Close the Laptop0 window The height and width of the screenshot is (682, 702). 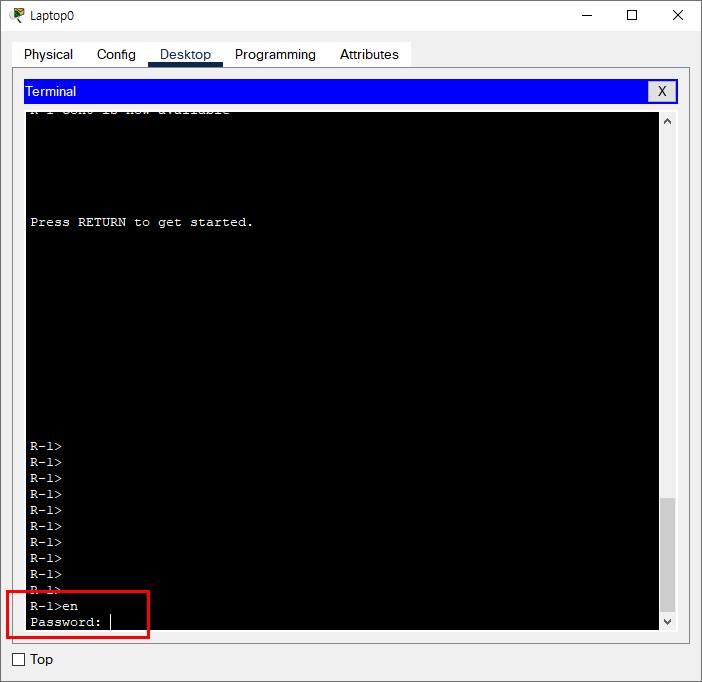point(677,15)
